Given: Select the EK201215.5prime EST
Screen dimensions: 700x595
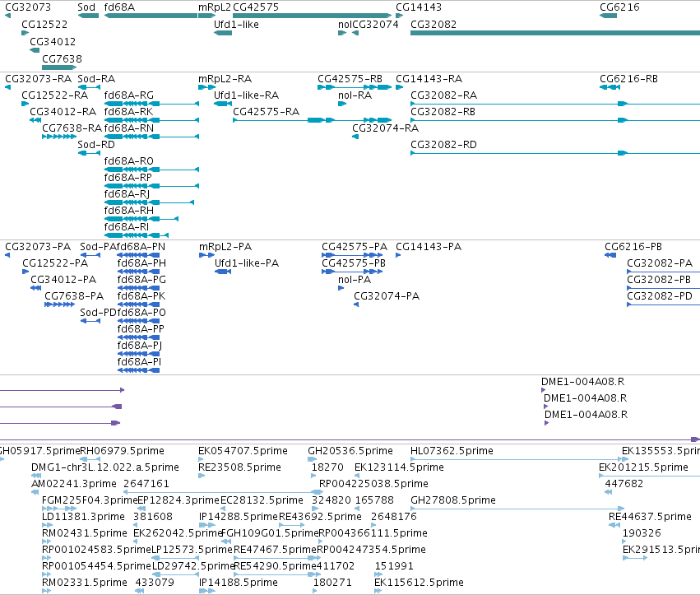Looking at the screenshot, I should click(650, 476).
